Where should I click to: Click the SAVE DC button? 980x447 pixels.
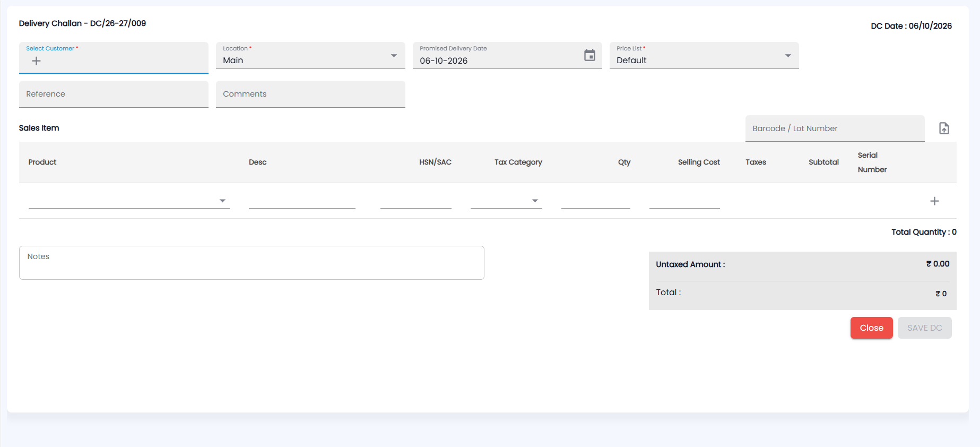[924, 328]
